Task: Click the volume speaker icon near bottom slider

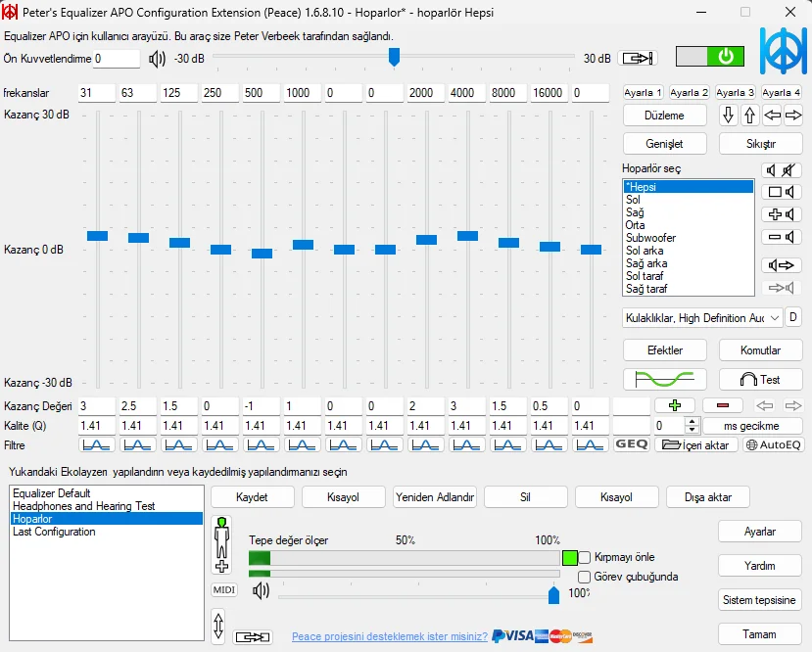Action: 261,590
